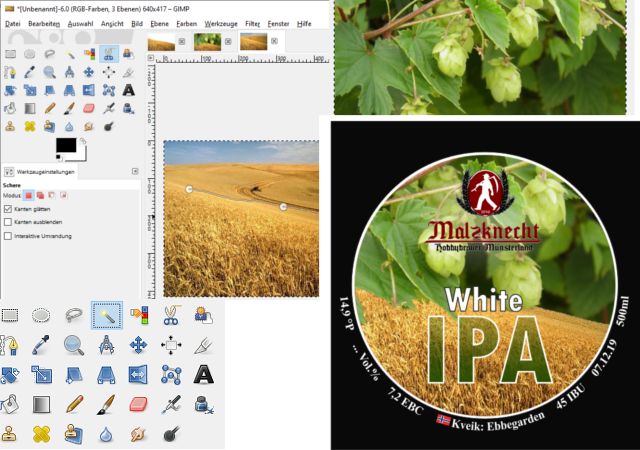640x450 pixels.
Task: Click the left scissors node on wheat field
Action: tap(189, 189)
